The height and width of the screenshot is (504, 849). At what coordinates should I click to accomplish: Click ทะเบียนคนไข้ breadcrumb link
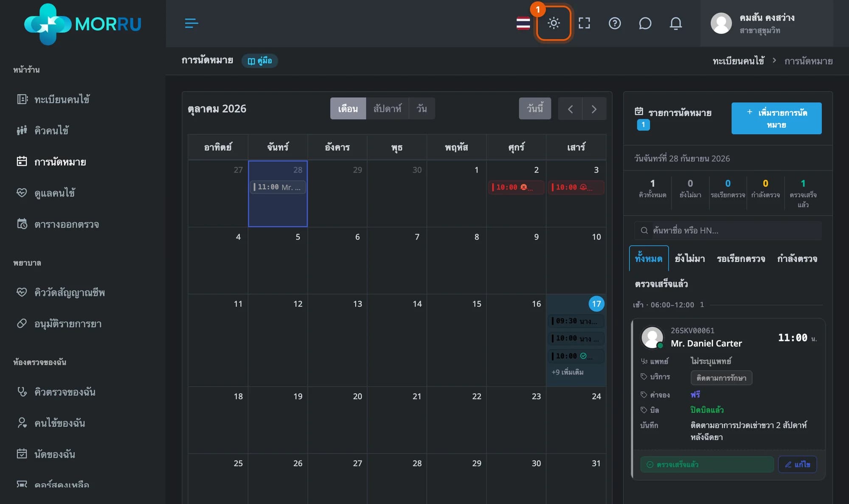pos(738,61)
